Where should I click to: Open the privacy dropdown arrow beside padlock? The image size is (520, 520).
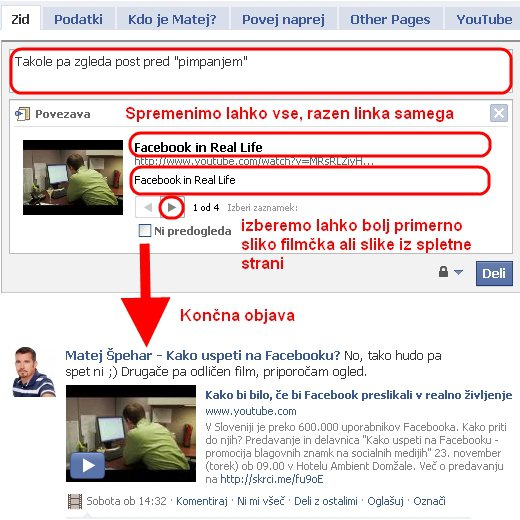point(458,272)
